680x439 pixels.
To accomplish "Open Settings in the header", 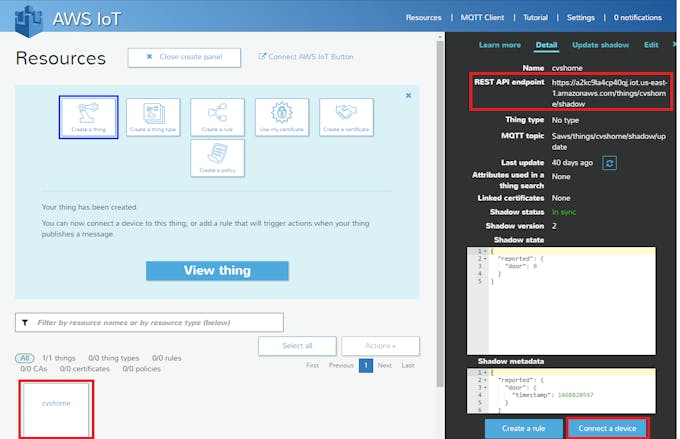I will pos(581,17).
